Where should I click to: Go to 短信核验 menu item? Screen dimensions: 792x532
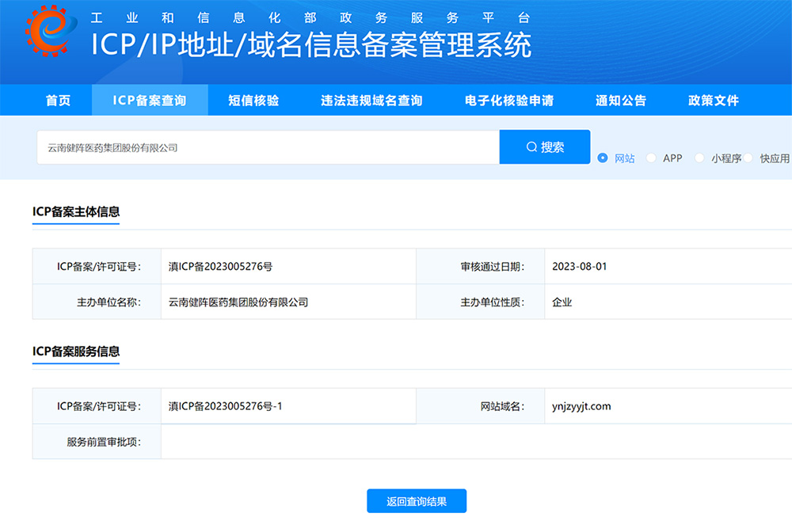click(253, 101)
